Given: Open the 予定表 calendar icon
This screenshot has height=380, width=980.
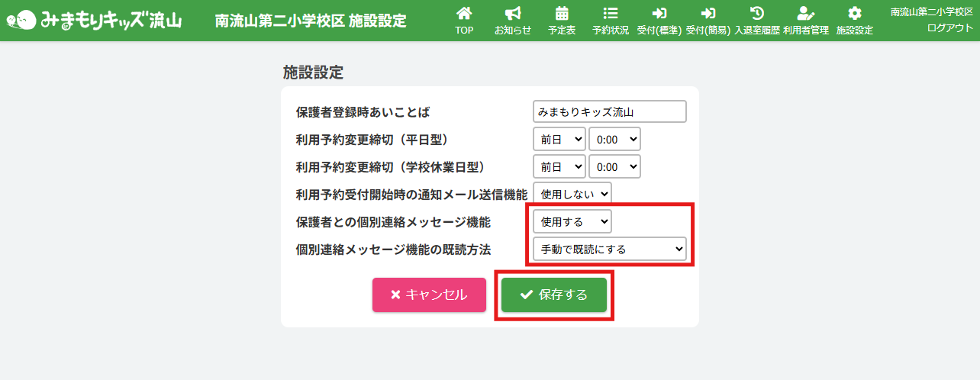Looking at the screenshot, I should point(562,14).
